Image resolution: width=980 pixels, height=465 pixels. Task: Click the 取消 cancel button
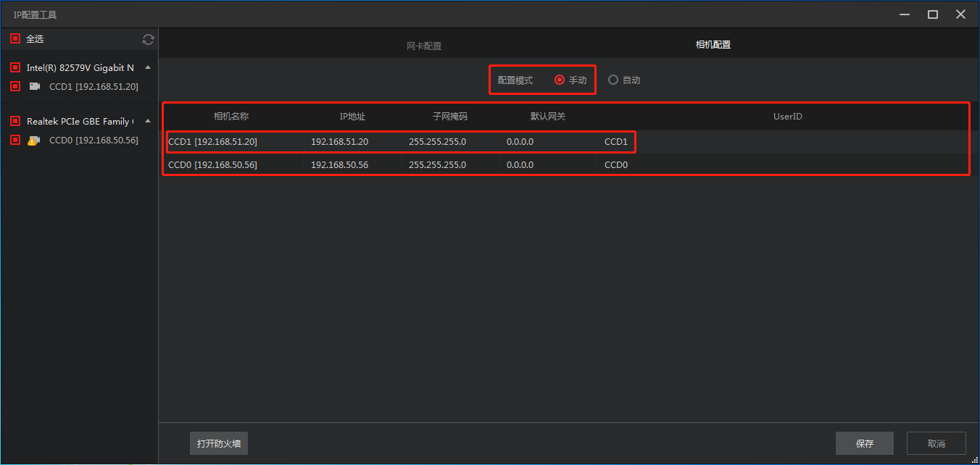point(936,443)
